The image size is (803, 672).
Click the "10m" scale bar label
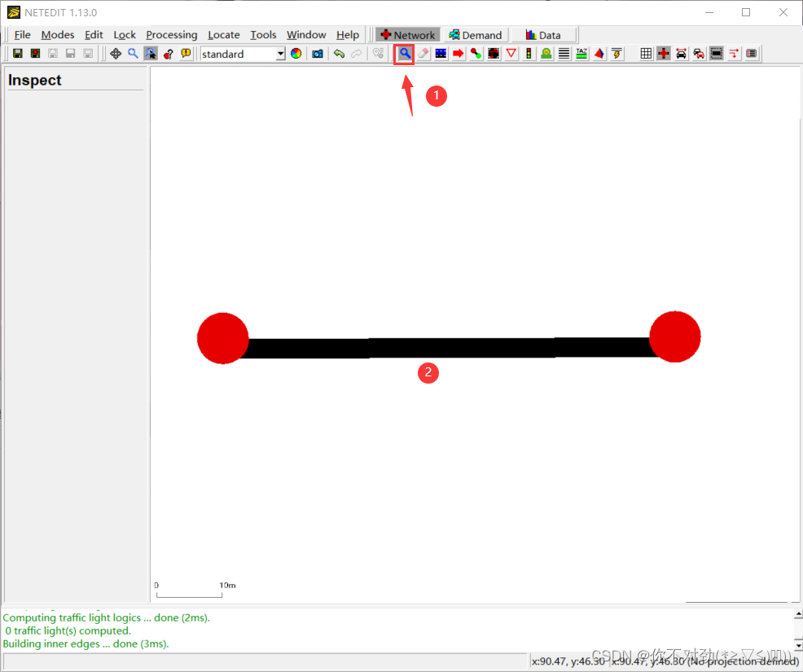point(227,585)
